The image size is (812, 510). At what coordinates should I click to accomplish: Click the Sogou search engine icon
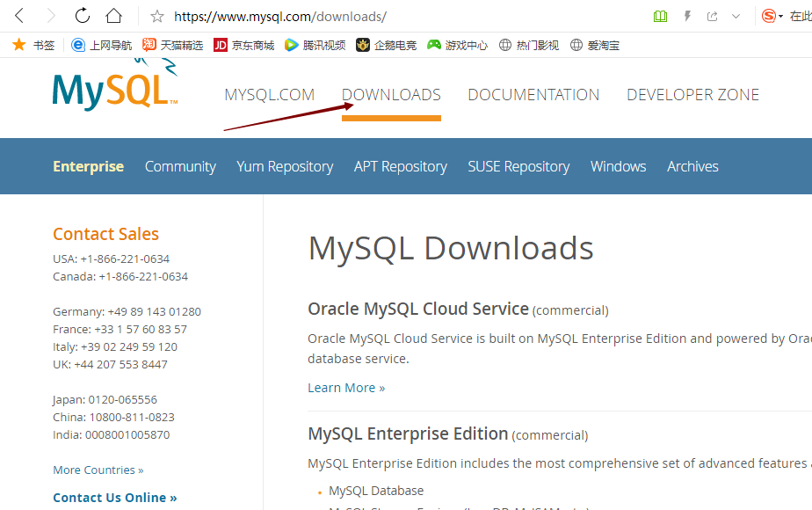click(769, 16)
